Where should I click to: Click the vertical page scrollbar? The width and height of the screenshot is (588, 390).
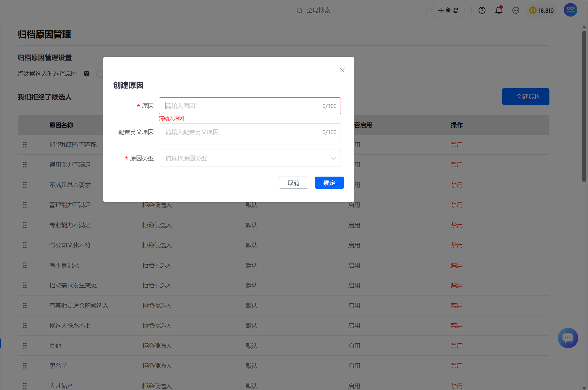click(x=584, y=106)
